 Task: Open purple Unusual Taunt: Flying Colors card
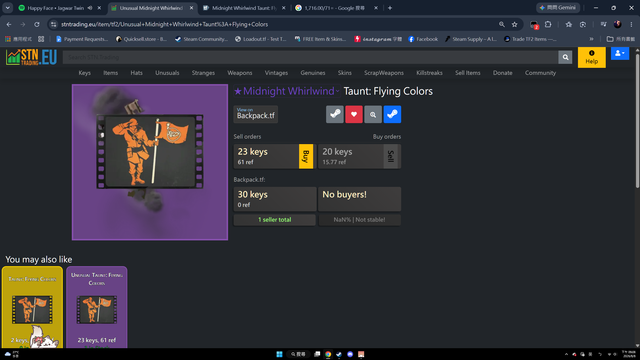(x=97, y=307)
